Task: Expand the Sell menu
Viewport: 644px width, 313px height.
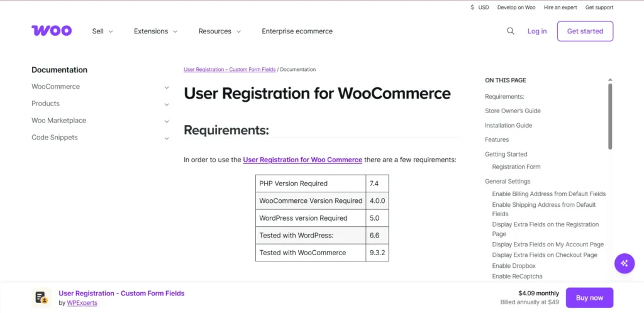Action: click(x=103, y=31)
